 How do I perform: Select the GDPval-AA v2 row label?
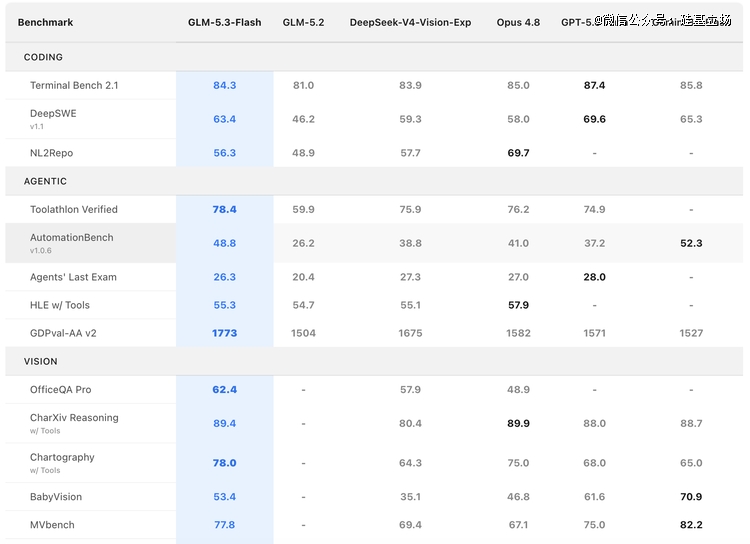point(63,333)
